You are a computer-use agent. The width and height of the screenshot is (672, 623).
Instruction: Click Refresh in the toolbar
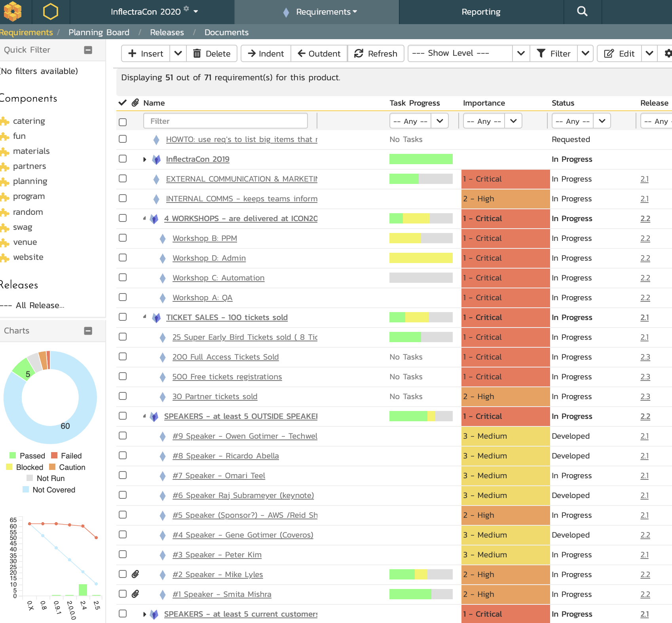[376, 53]
